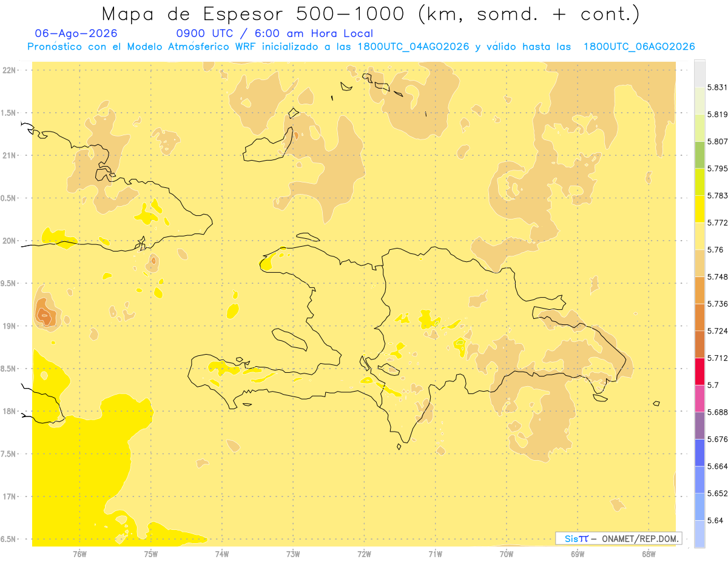Pick the blue colorbar swatch below 5.676
The image size is (728, 562).
click(x=699, y=453)
